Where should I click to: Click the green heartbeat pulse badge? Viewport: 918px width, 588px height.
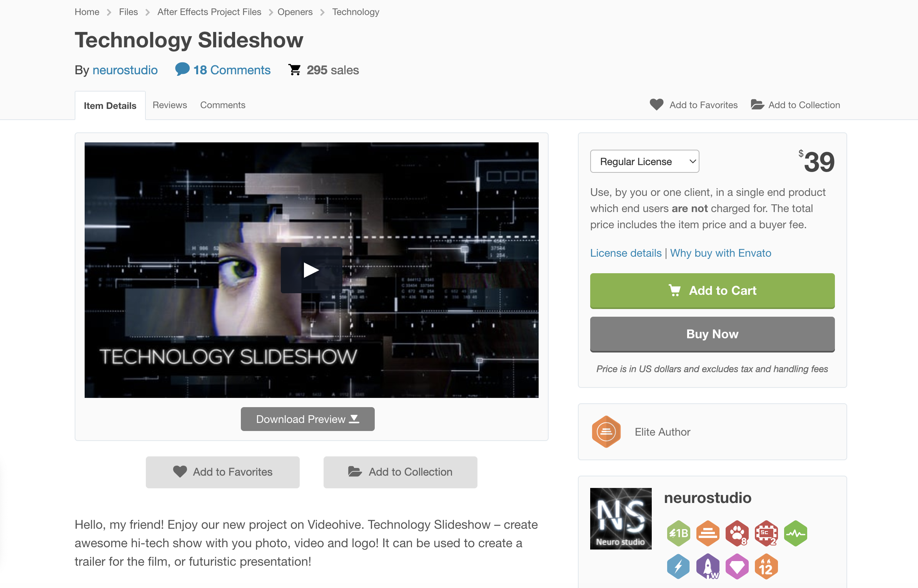point(795,533)
